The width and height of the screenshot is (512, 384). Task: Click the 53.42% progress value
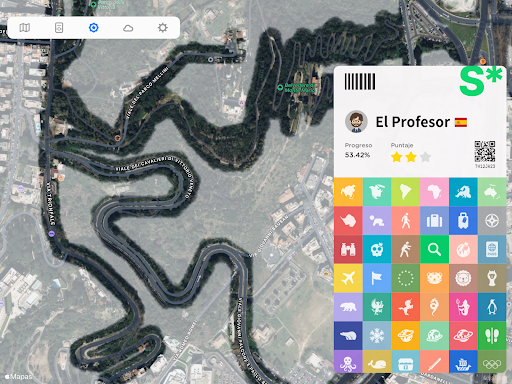(x=357, y=155)
